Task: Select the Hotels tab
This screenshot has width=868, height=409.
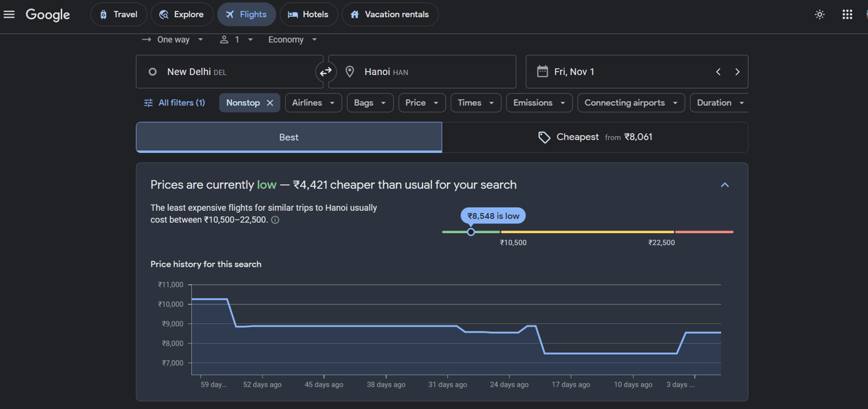Action: [x=308, y=14]
